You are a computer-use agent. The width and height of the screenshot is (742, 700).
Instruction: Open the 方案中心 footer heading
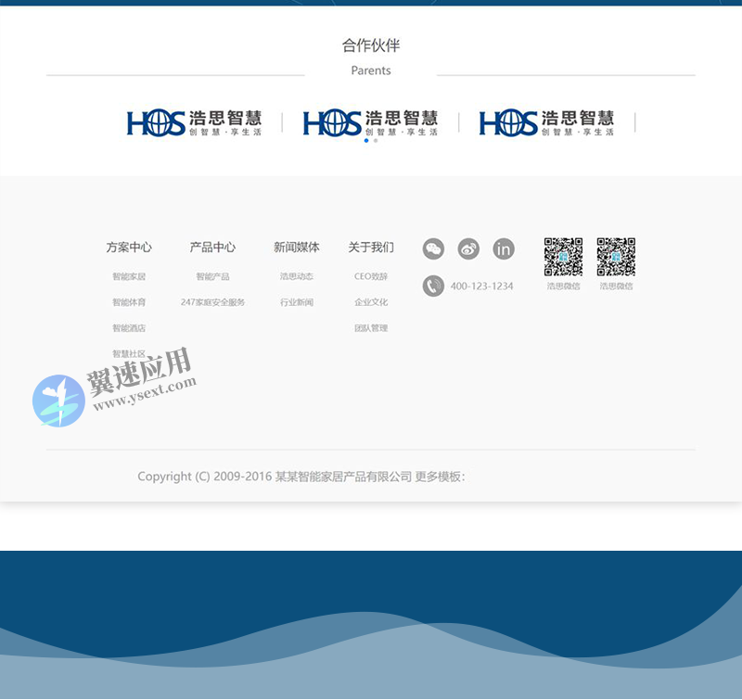point(129,248)
